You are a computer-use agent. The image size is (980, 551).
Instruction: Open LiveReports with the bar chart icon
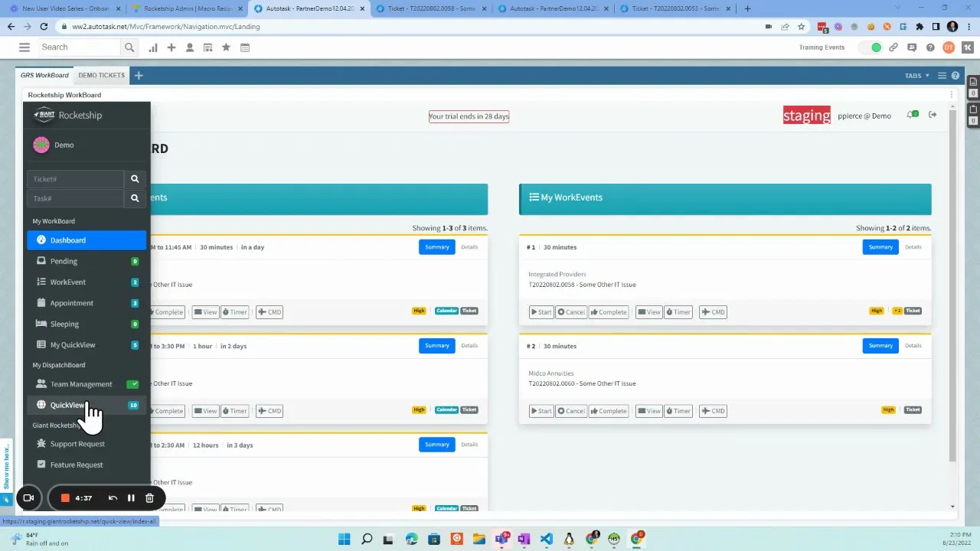(x=152, y=47)
